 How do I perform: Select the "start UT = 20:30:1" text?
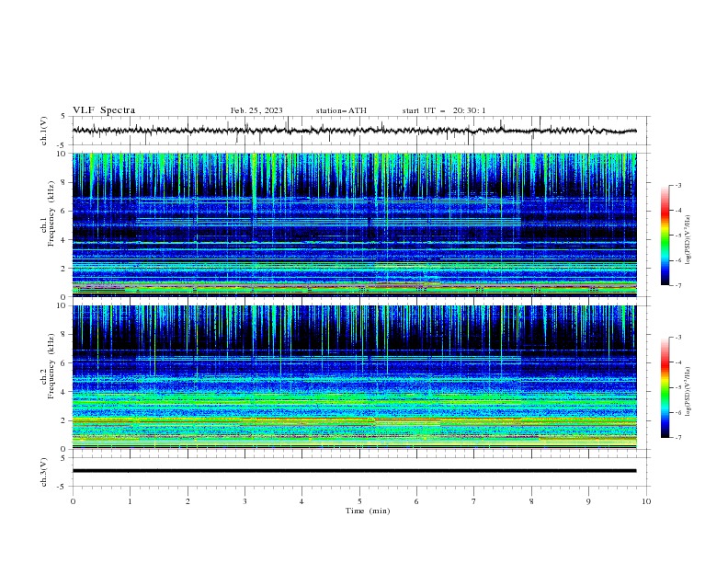(444, 110)
